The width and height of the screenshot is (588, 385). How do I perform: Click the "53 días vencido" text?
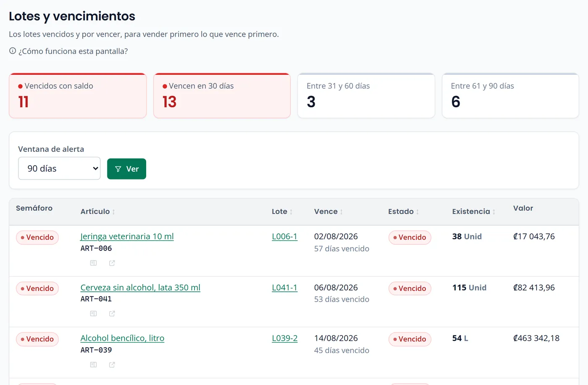tap(342, 299)
